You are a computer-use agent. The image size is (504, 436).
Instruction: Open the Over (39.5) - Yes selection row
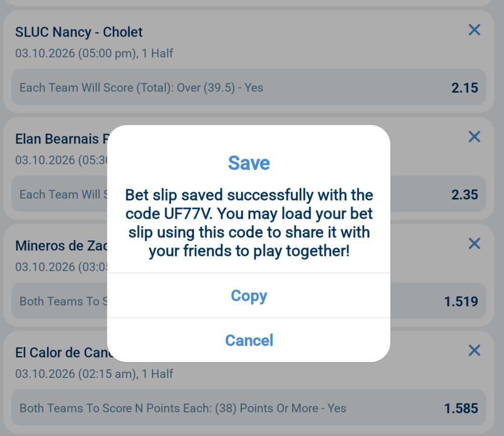tap(248, 87)
